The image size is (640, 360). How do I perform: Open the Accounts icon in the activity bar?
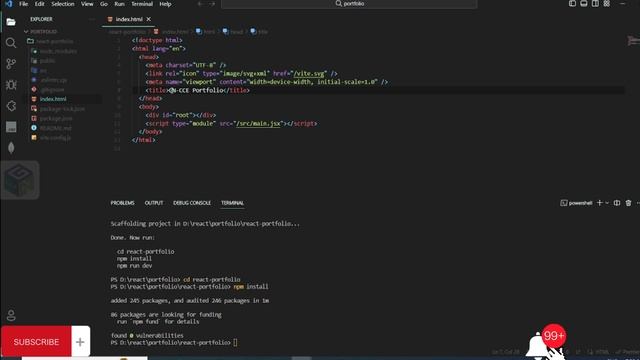coord(11,315)
